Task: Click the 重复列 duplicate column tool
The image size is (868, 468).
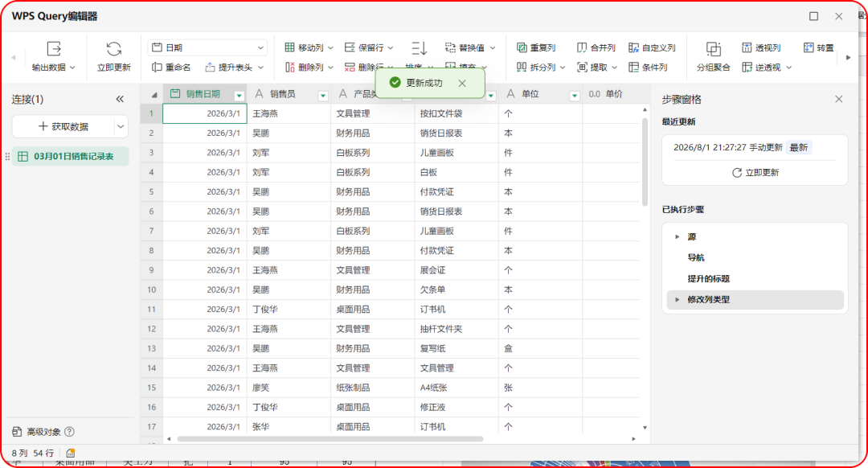Action: click(536, 47)
